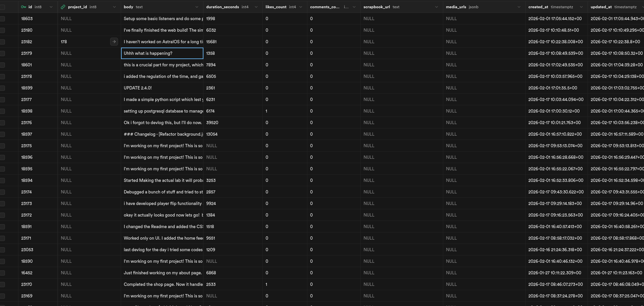Image resolution: width=644 pixels, height=306 pixels.
Task: Open the scrapbook_url column dropdown
Action: click(x=437, y=7)
